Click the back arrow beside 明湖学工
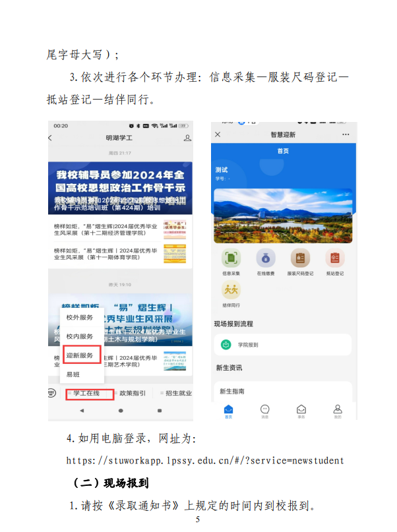Image resolution: width=397 pixels, height=532 pixels. pyautogui.click(x=50, y=138)
